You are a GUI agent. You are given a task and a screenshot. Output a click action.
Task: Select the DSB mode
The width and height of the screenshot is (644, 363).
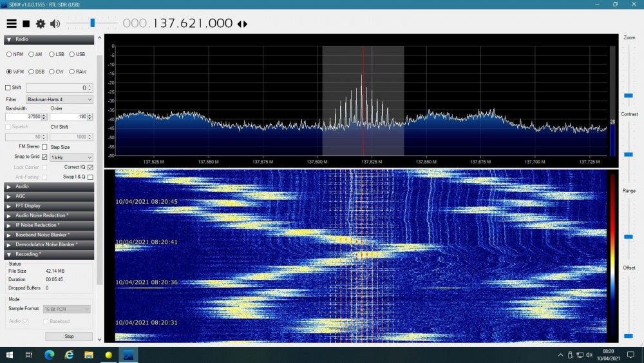coord(31,72)
